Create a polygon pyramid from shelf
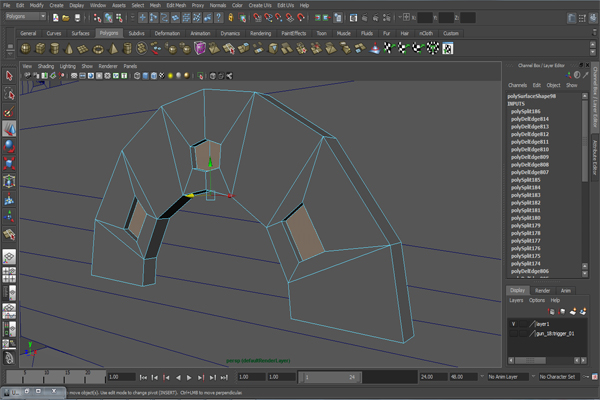This screenshot has height=400, width=600. pos(113,49)
